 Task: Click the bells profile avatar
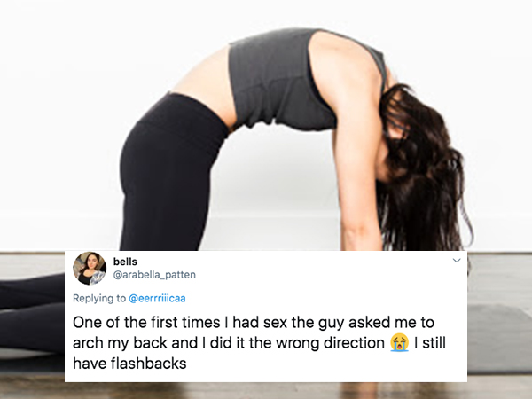90,269
